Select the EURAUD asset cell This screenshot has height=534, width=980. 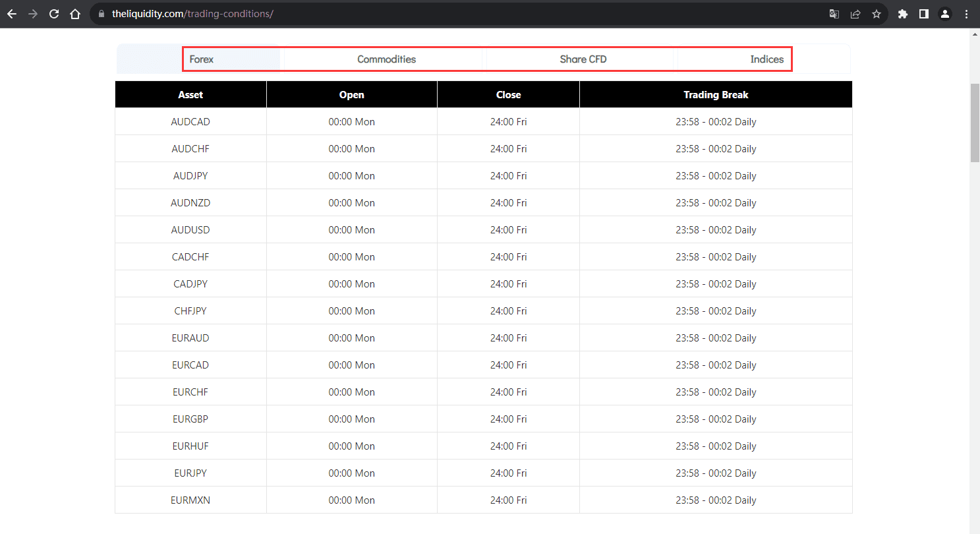pos(190,338)
